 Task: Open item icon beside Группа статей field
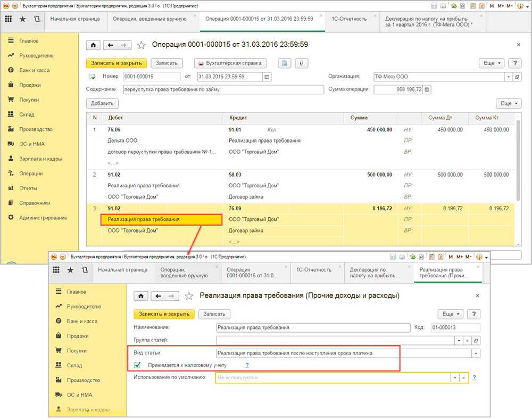point(476,341)
